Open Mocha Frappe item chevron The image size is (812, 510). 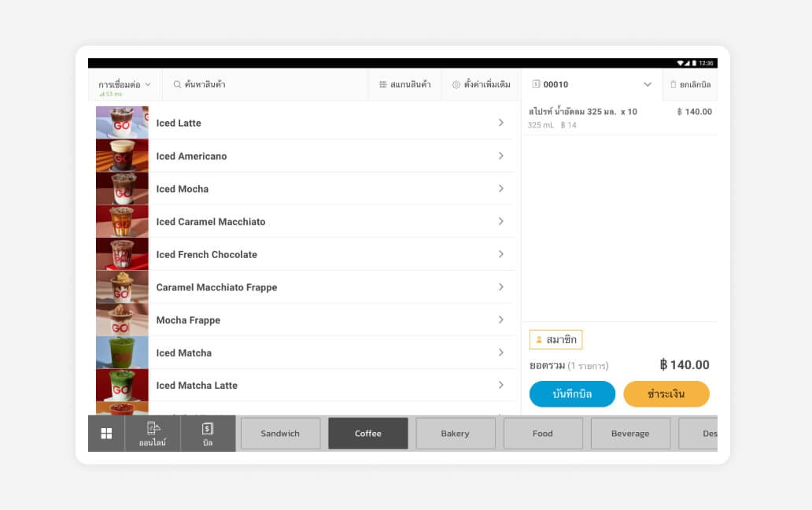[500, 320]
